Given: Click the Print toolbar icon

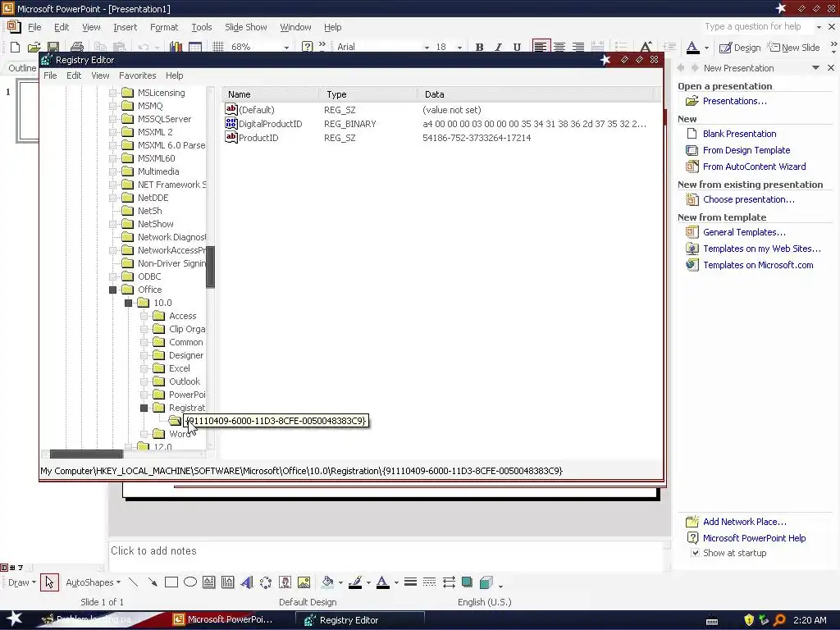Looking at the screenshot, I should 77,47.
